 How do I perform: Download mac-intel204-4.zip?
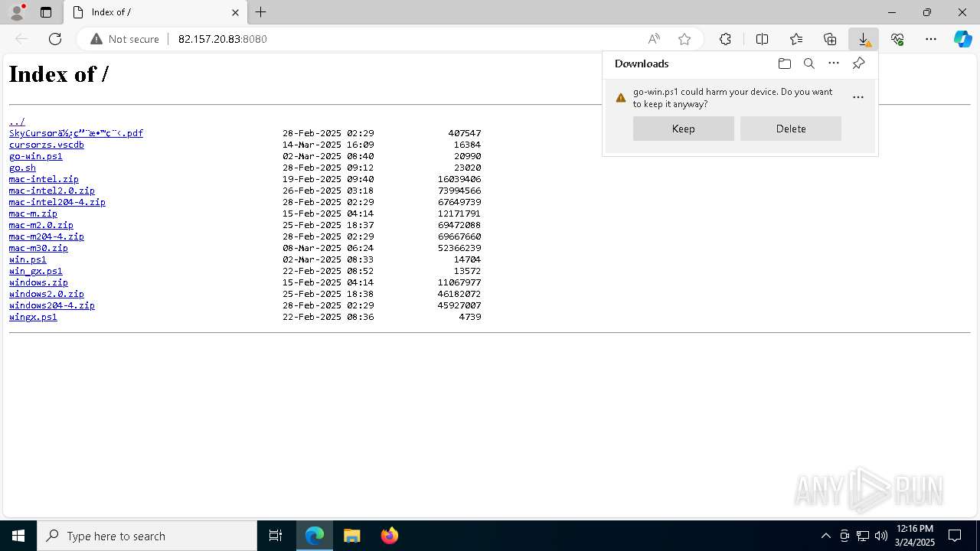57,202
